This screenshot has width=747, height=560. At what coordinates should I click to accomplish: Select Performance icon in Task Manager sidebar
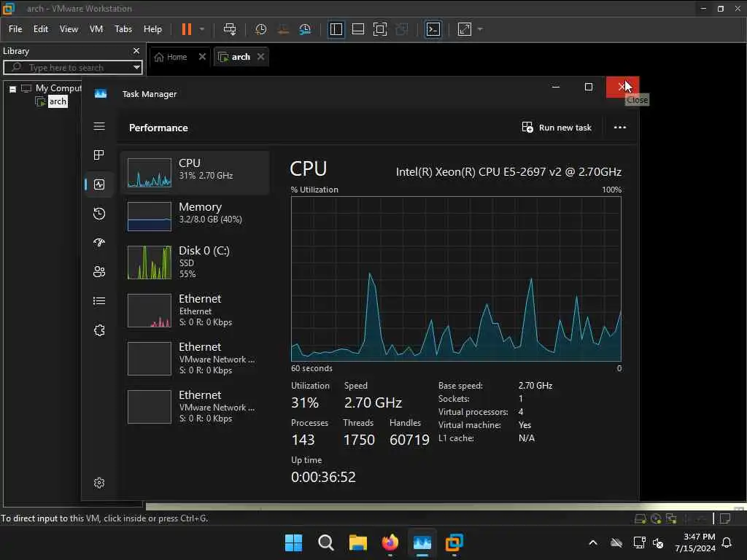tap(99, 184)
